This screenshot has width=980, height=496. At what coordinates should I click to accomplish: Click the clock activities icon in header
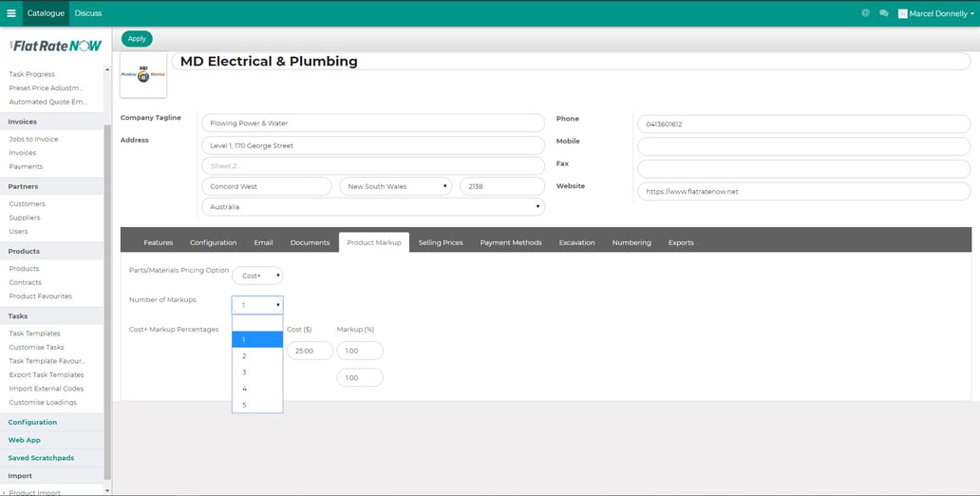tap(865, 13)
